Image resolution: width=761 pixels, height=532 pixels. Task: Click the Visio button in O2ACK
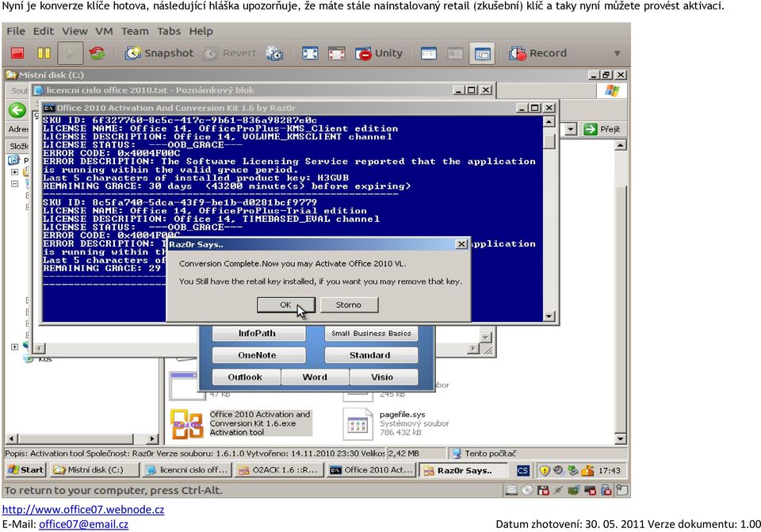tap(382, 377)
